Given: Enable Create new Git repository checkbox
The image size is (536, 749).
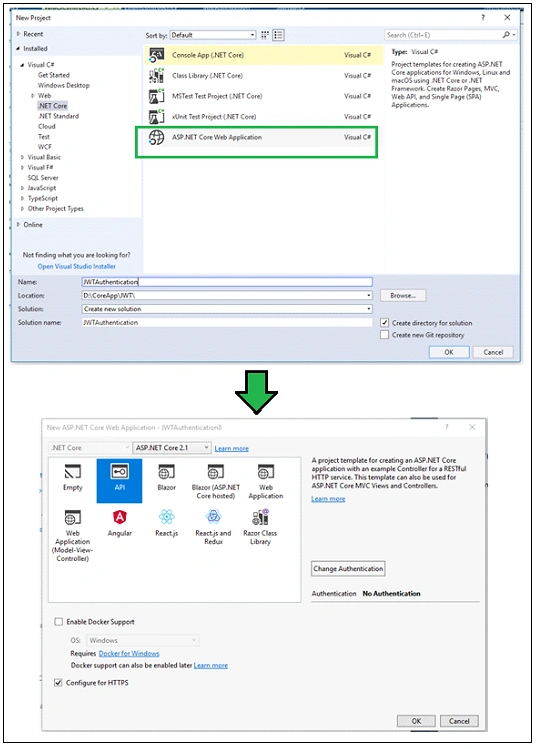Looking at the screenshot, I should coord(385,335).
